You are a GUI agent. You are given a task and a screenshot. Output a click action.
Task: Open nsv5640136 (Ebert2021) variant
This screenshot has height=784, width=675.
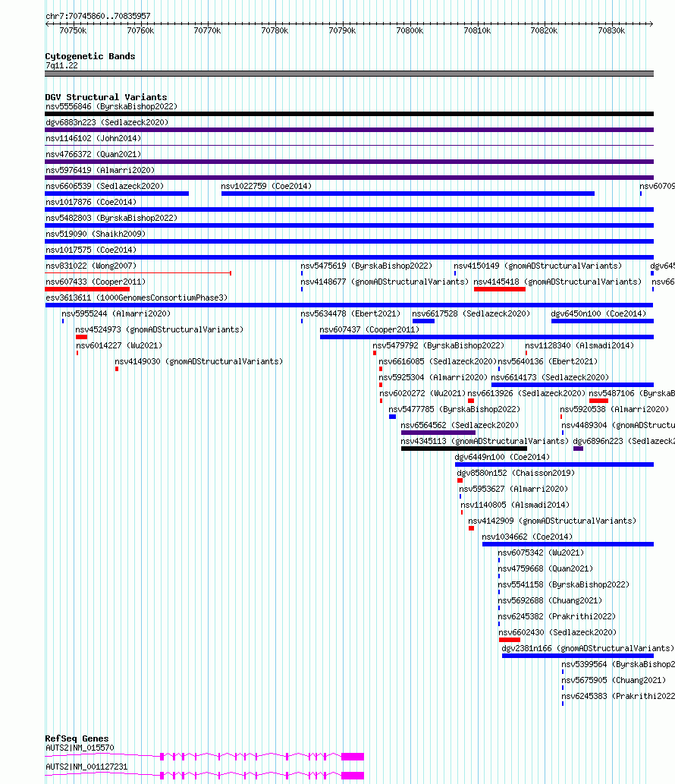coord(548,363)
